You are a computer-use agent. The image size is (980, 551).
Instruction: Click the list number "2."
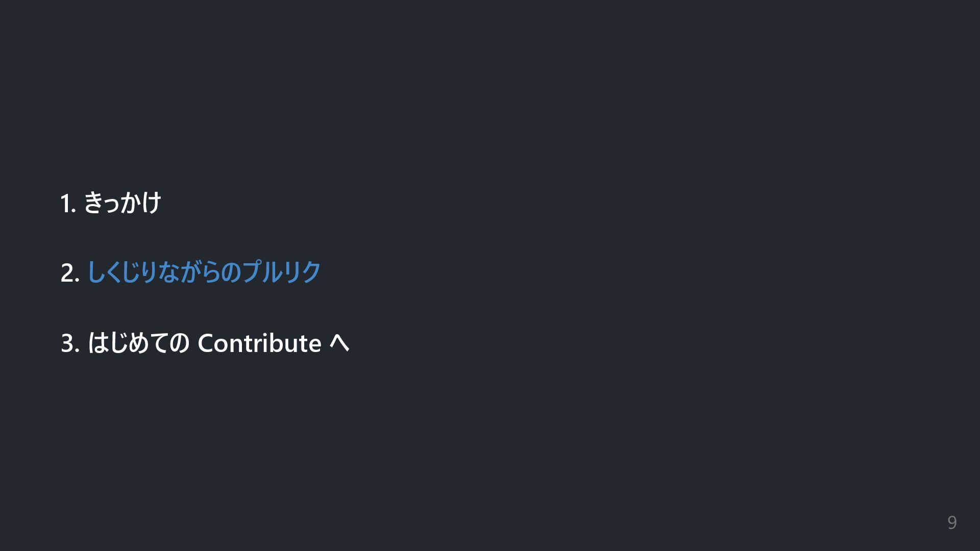(x=69, y=273)
